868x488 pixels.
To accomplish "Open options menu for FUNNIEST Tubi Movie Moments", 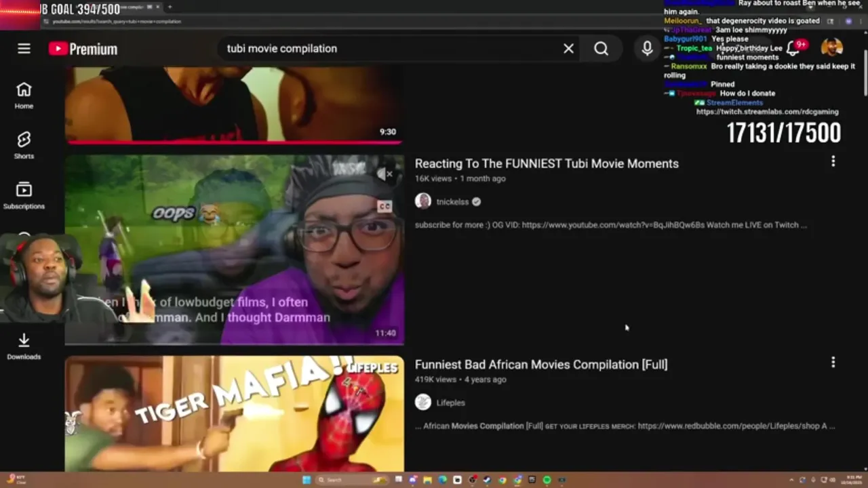I will (x=833, y=161).
